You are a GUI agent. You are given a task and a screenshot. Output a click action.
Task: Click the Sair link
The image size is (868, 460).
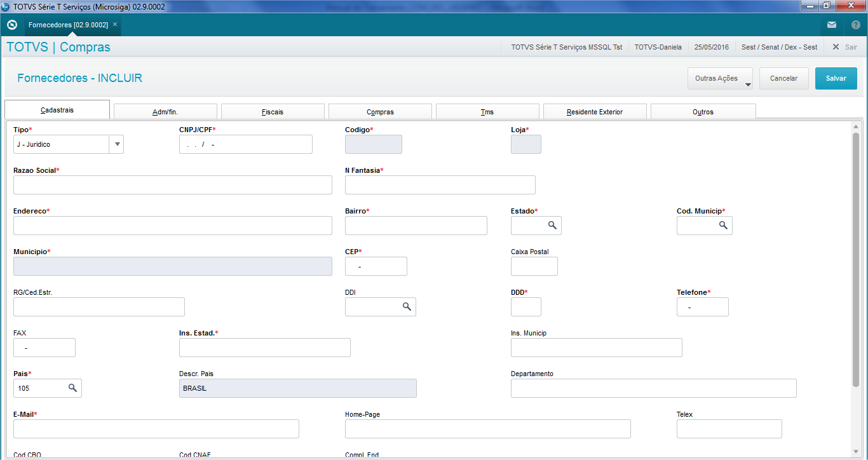pos(851,47)
